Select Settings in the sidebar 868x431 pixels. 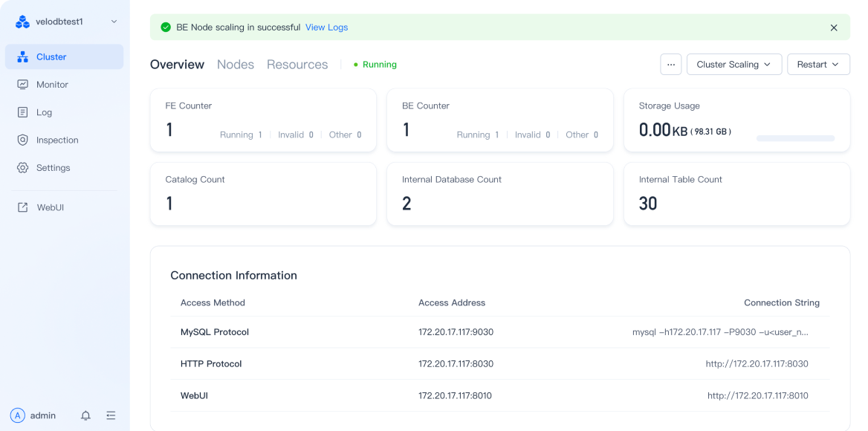64,168
